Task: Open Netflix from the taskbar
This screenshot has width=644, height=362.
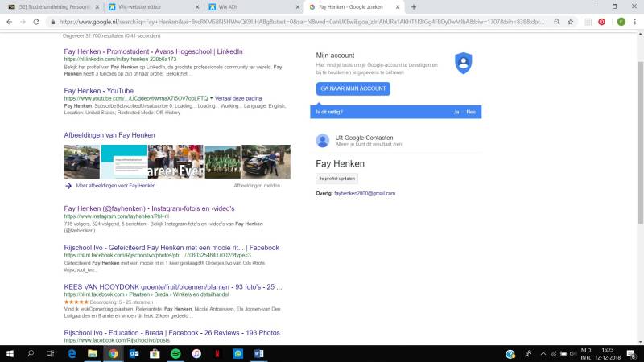Action: (217, 353)
